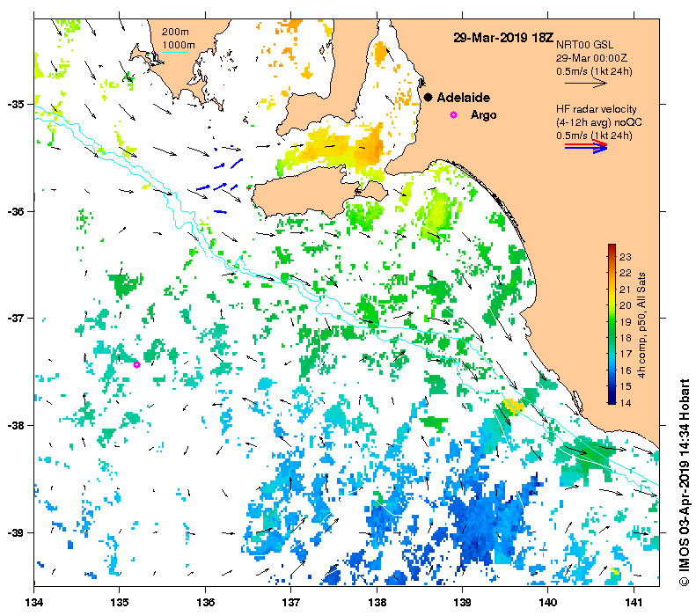Viewport: 696px width, 616px height.
Task: Click the 140 longitude axis label
Action: [x=548, y=602]
